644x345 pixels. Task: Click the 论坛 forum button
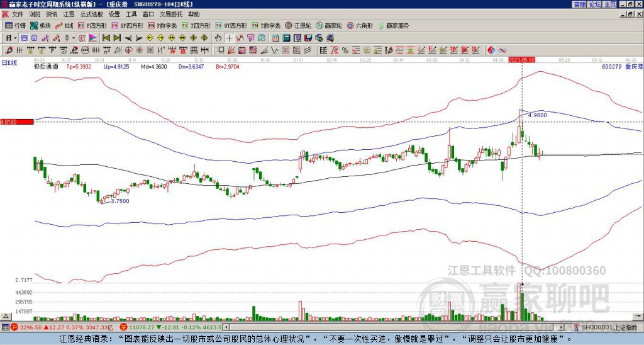point(595,4)
